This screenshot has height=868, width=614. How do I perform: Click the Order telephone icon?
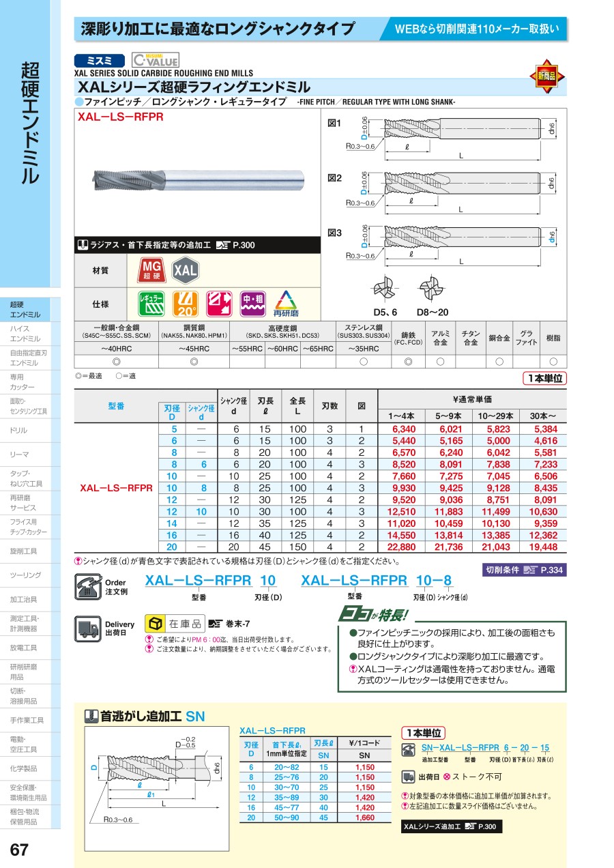point(88,587)
